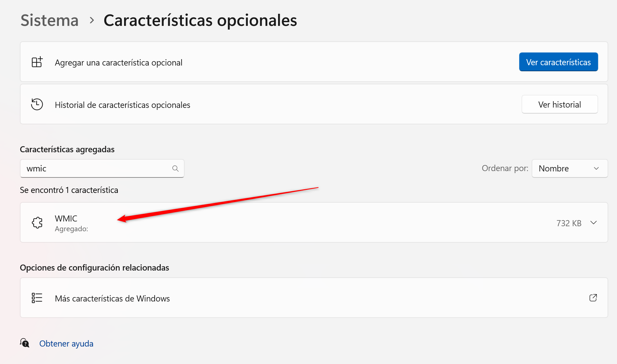This screenshot has width=617, height=364.
Task: Click the Ver historial button
Action: point(560,105)
